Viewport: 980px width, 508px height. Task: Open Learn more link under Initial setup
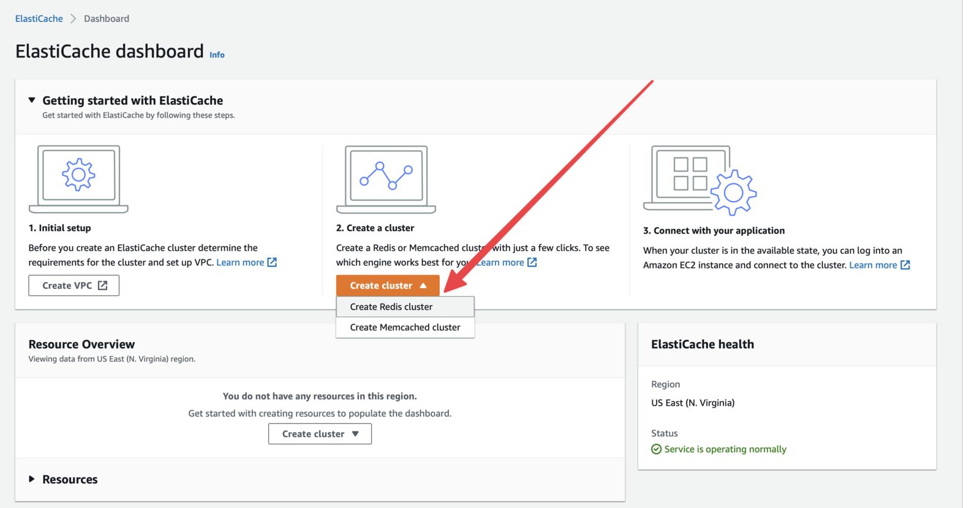pyautogui.click(x=240, y=262)
